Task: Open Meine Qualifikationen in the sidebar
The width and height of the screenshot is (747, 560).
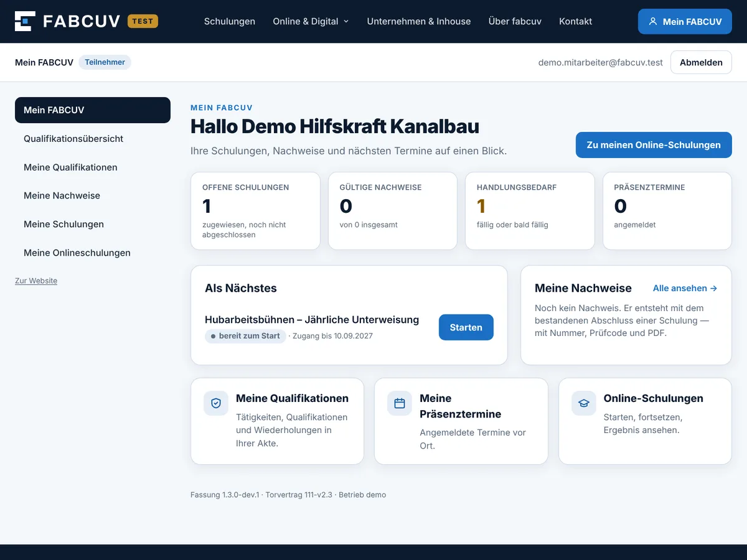Action: (93, 167)
